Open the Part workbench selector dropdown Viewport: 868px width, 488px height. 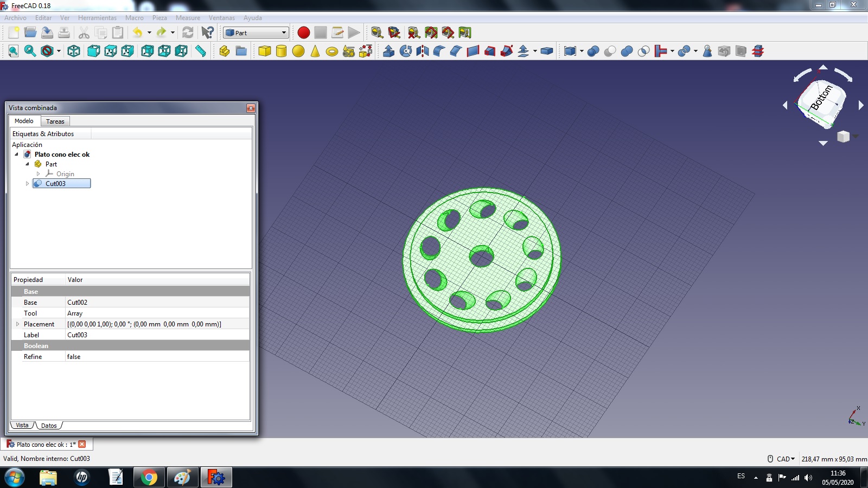click(x=256, y=33)
